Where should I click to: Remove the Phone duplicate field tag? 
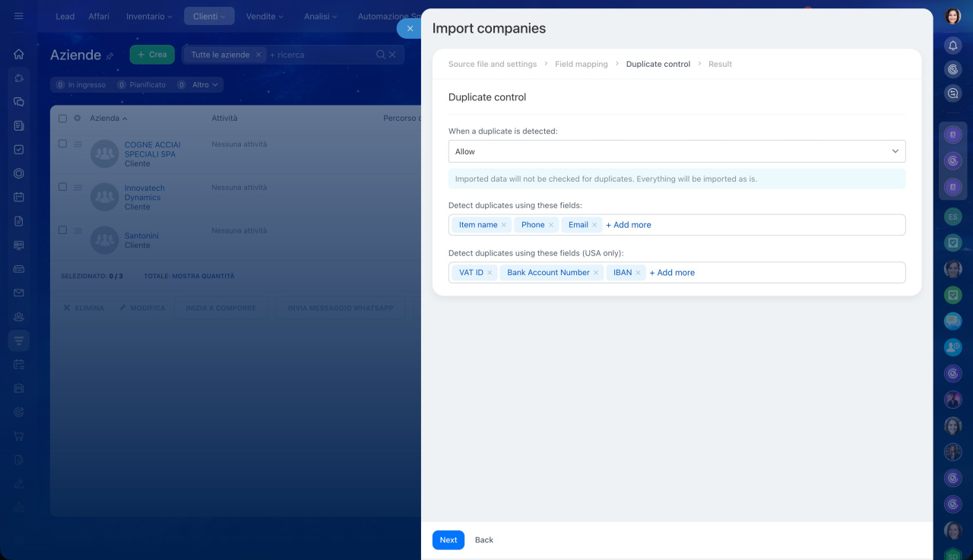click(x=551, y=225)
